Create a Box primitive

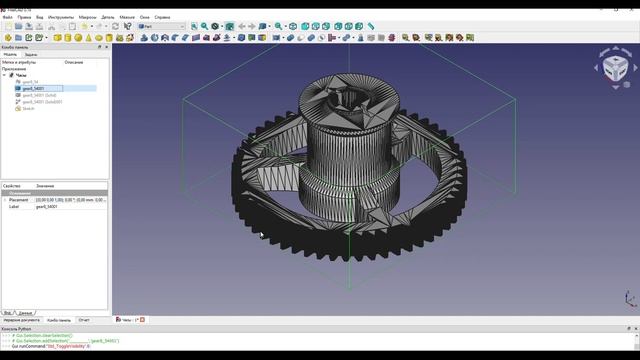coord(57,38)
